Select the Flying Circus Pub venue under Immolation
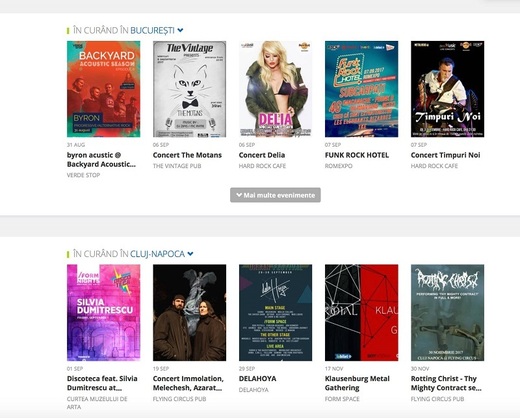This screenshot has height=418, width=520. (x=180, y=399)
